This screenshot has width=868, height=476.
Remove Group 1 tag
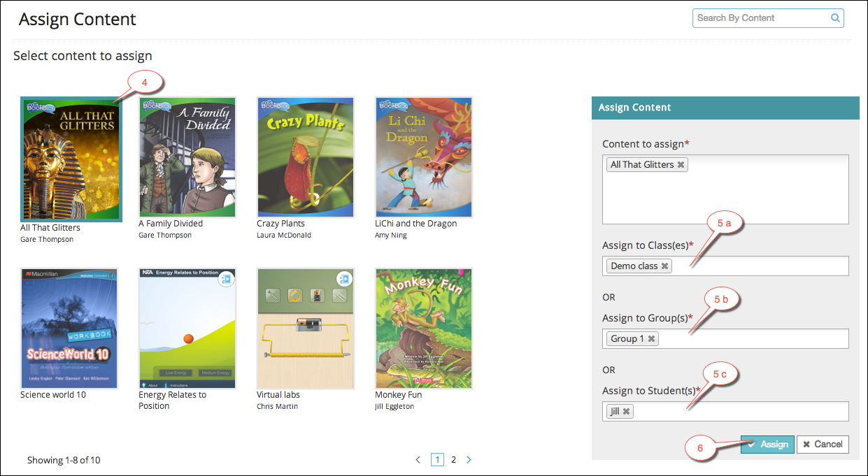[x=651, y=339]
